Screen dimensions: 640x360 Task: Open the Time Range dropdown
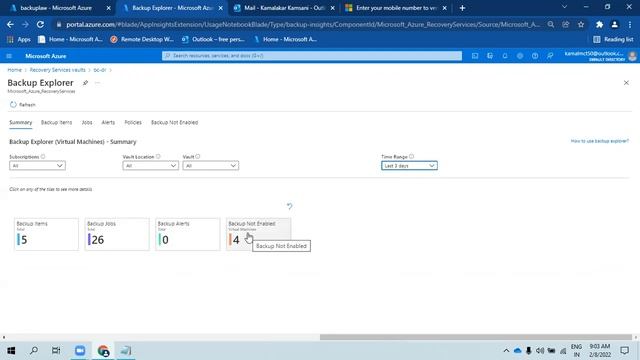pyautogui.click(x=409, y=166)
